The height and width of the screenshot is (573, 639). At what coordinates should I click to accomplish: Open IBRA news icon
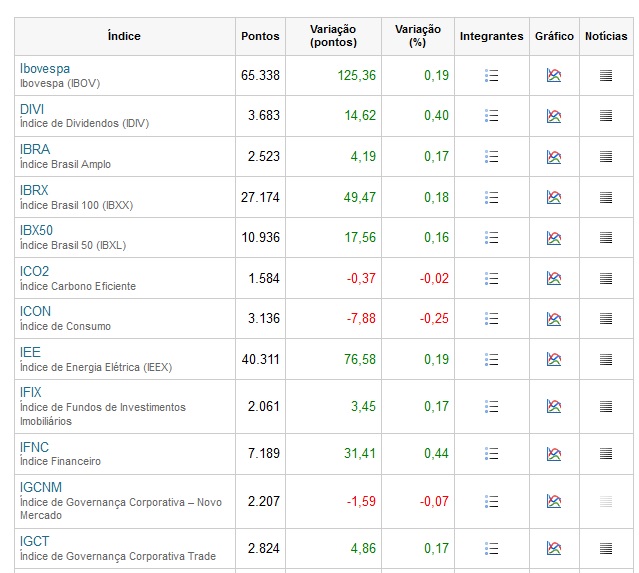606,156
